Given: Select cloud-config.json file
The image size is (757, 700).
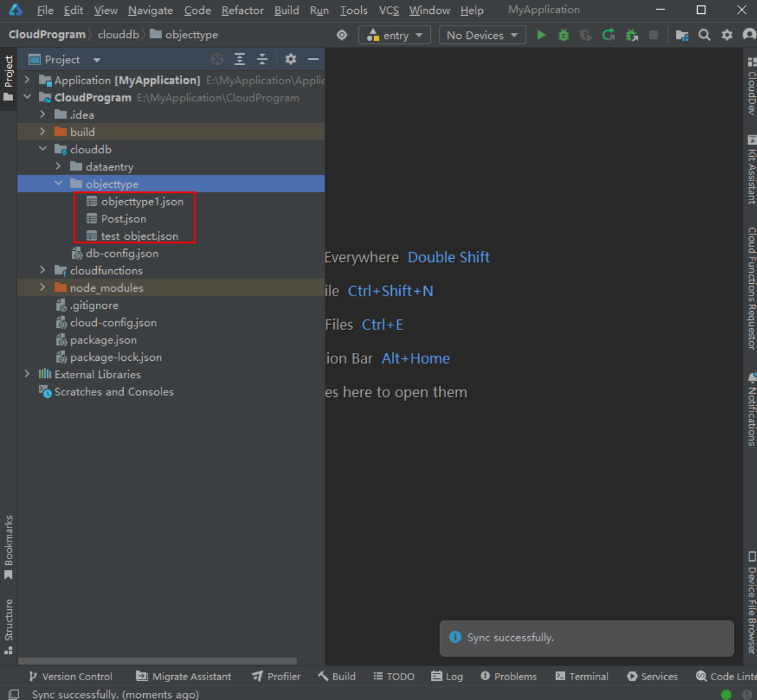Looking at the screenshot, I should point(113,323).
